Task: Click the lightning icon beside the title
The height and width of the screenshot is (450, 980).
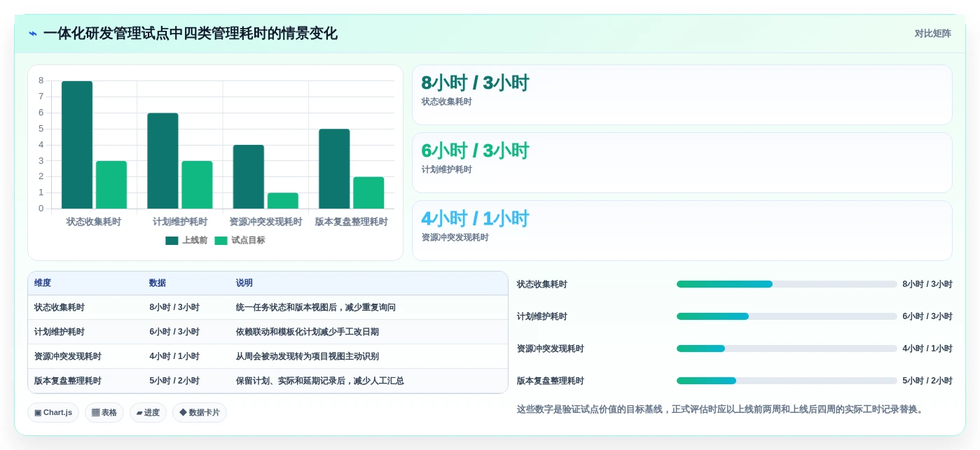Action: [x=33, y=34]
